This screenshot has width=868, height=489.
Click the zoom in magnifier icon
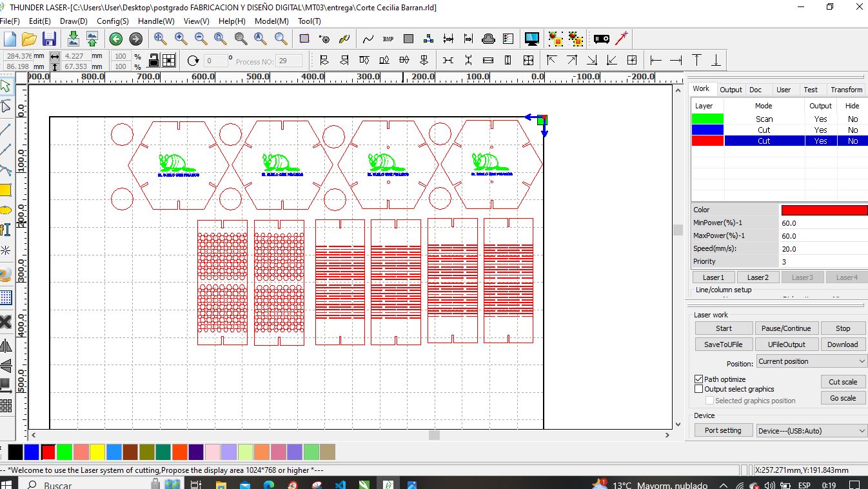[181, 39]
